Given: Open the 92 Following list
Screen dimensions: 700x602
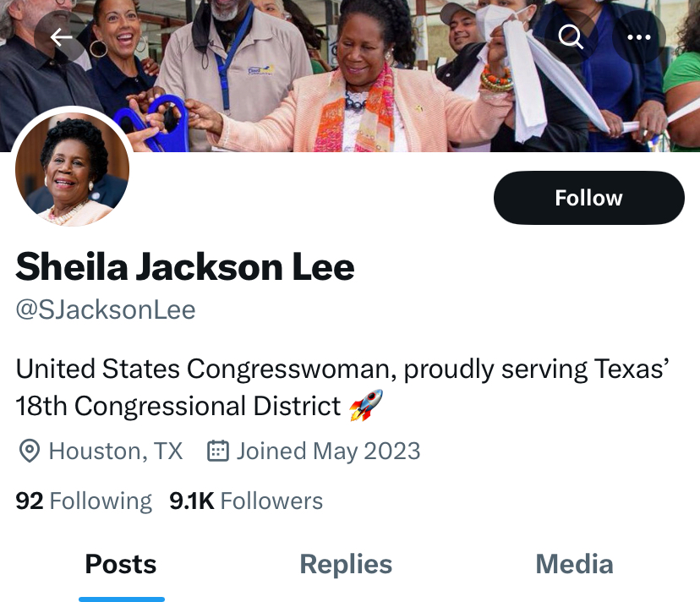Looking at the screenshot, I should [x=84, y=501].
